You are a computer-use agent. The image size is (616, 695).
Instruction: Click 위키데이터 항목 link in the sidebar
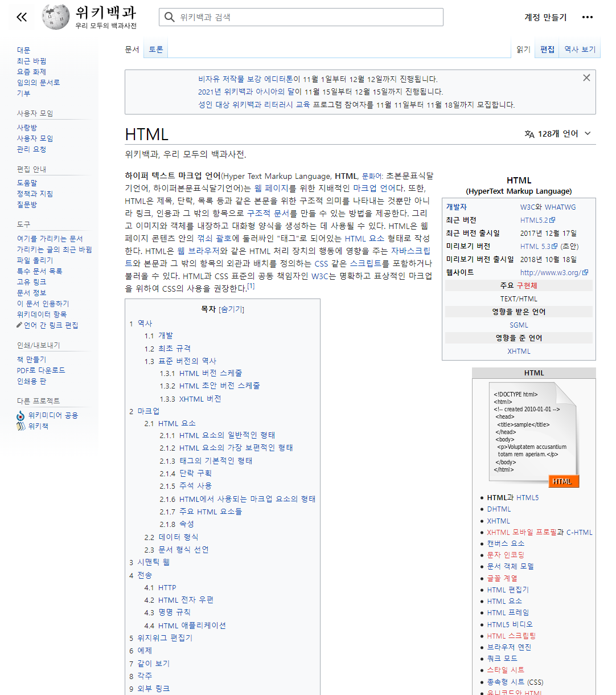click(x=42, y=314)
